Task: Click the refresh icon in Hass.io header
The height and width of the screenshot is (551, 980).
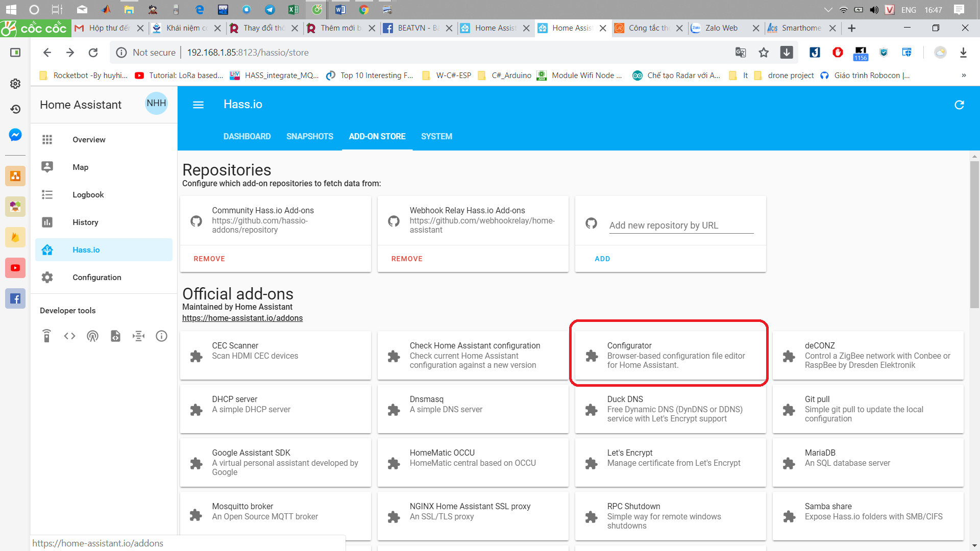Action: 959,105
